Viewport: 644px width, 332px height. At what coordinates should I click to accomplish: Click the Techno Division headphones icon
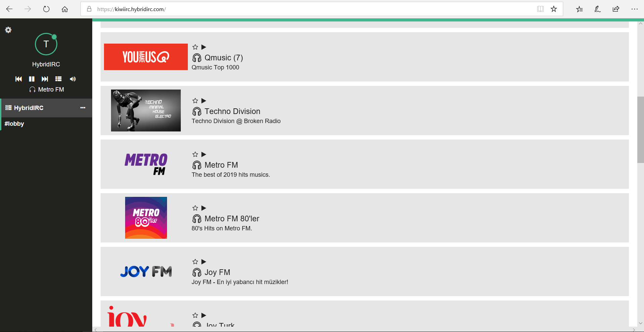[x=197, y=111]
